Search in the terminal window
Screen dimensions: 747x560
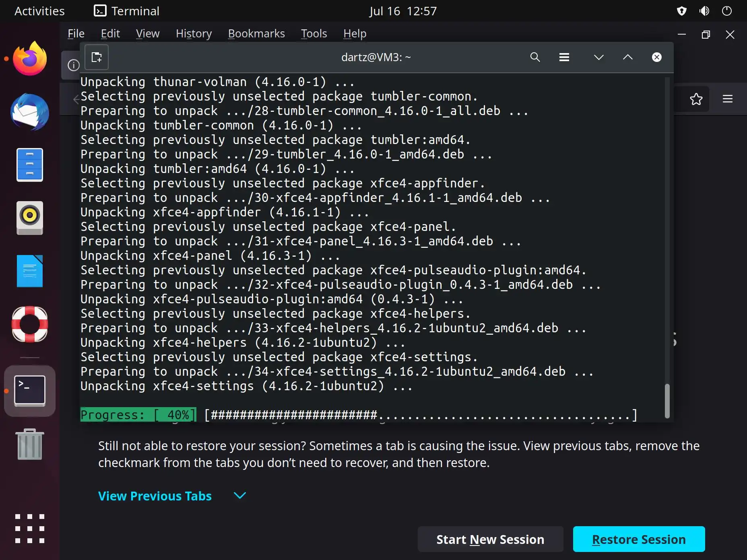tap(535, 57)
